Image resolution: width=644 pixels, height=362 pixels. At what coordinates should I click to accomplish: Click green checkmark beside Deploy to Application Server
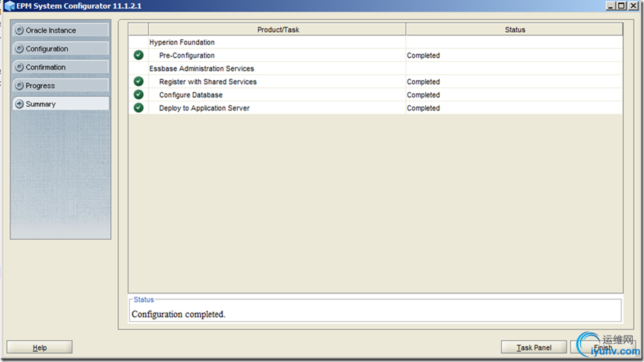[139, 107]
